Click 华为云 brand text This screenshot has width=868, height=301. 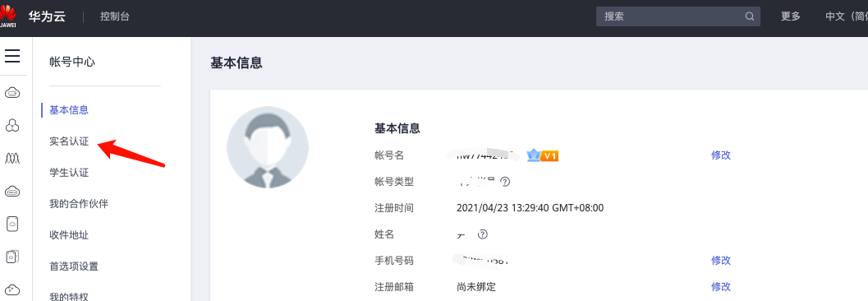pos(47,16)
